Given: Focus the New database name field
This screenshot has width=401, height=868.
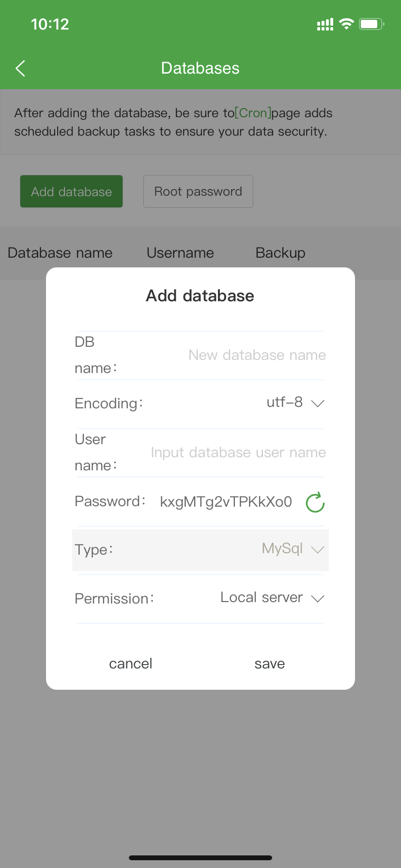Looking at the screenshot, I should (x=257, y=355).
